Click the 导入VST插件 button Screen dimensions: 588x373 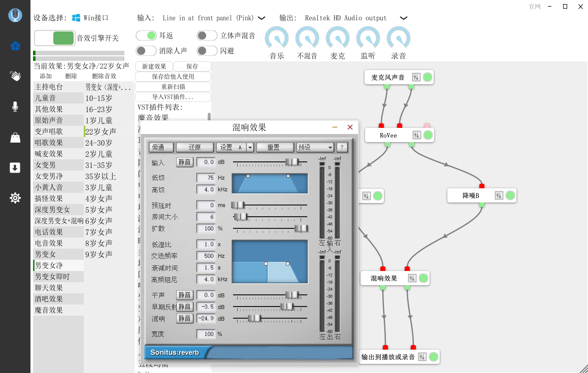coord(173,97)
